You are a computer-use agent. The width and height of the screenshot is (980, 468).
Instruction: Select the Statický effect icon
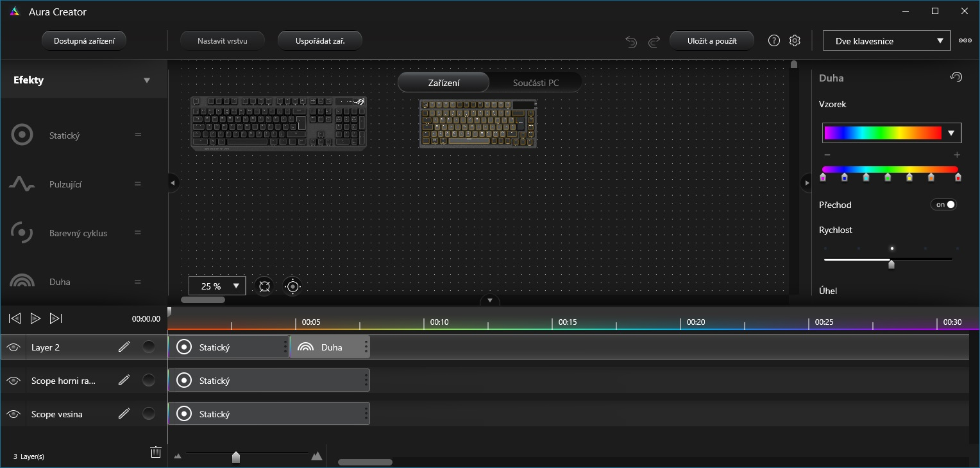click(x=22, y=135)
